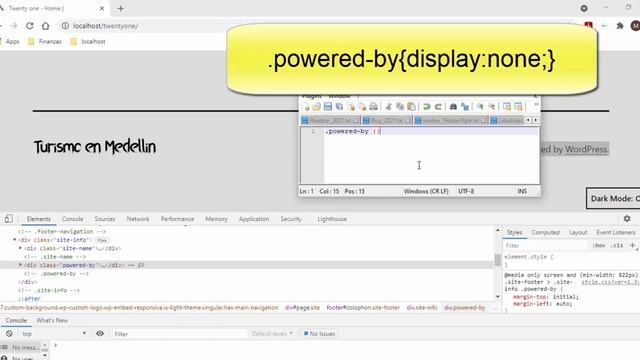Viewport: 640px width, 360px height.
Task: Click the browser Reload button
Action: 29,26
